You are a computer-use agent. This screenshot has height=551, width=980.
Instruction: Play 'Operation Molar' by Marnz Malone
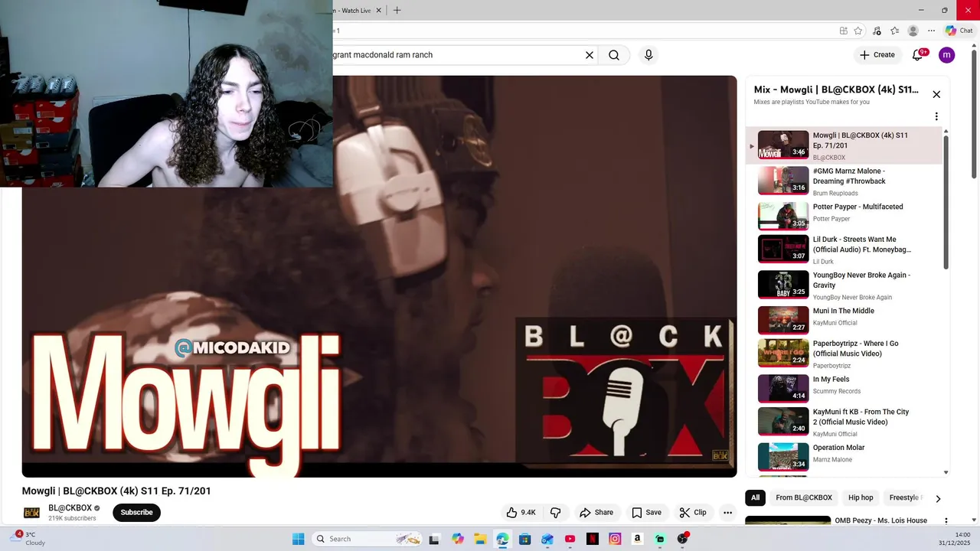pyautogui.click(x=844, y=457)
